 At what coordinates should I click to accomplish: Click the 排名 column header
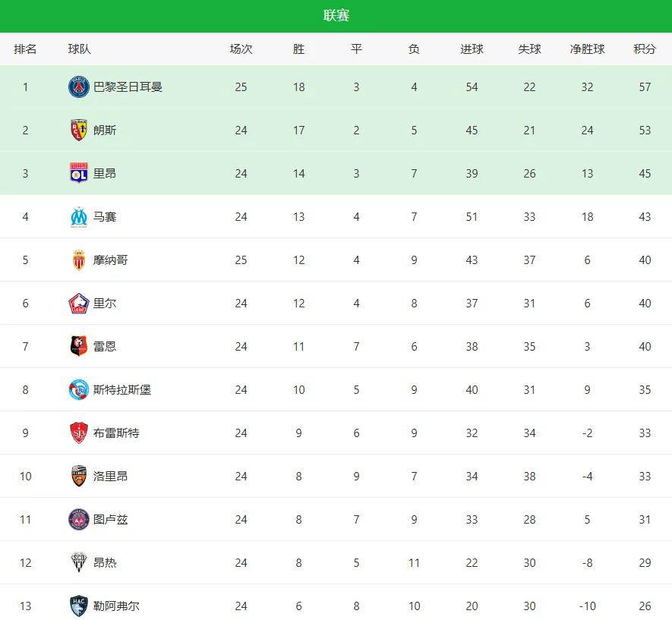pyautogui.click(x=25, y=49)
